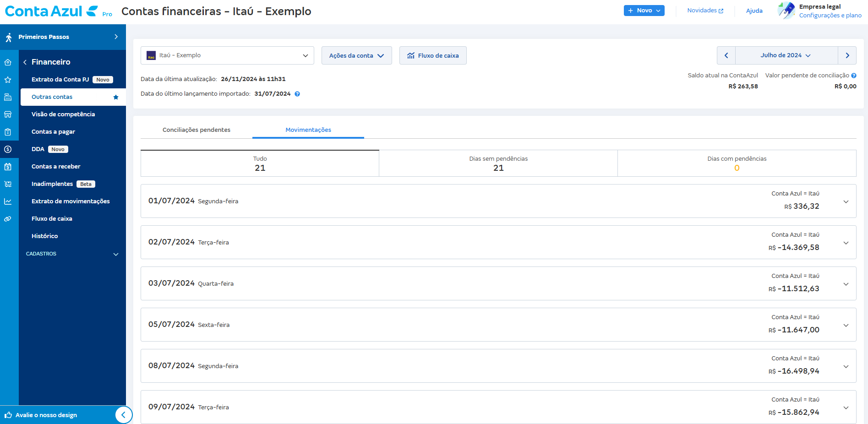Click the chain link Integrations icon

tap(8, 218)
